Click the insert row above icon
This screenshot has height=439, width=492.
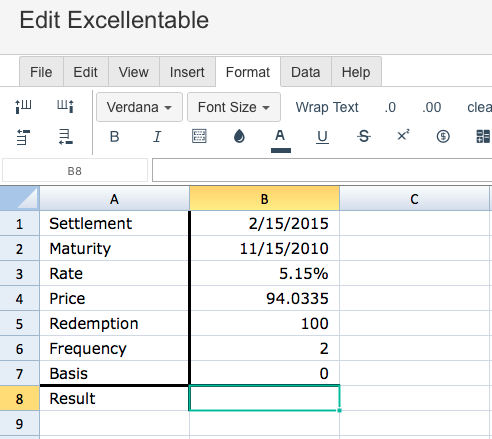point(23,137)
